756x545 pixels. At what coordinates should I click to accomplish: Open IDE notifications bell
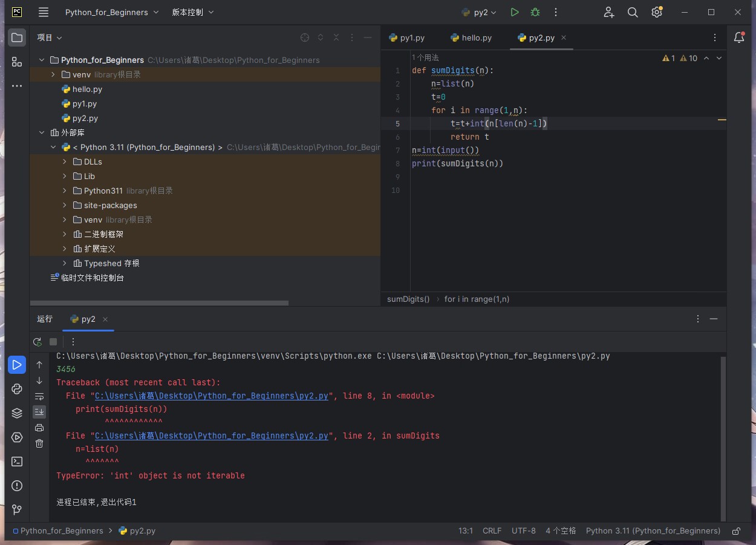738,38
